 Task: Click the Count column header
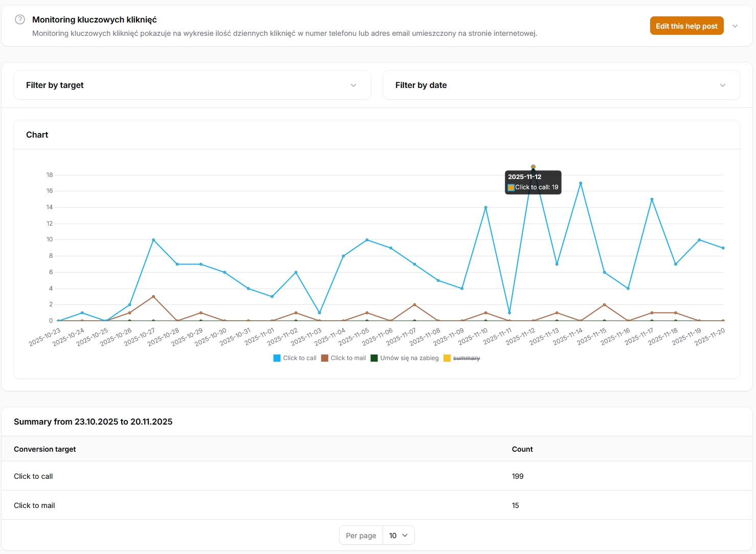[x=522, y=449]
